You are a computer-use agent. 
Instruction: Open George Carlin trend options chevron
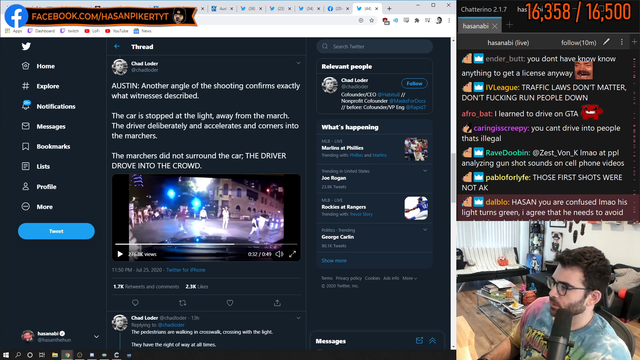click(425, 230)
